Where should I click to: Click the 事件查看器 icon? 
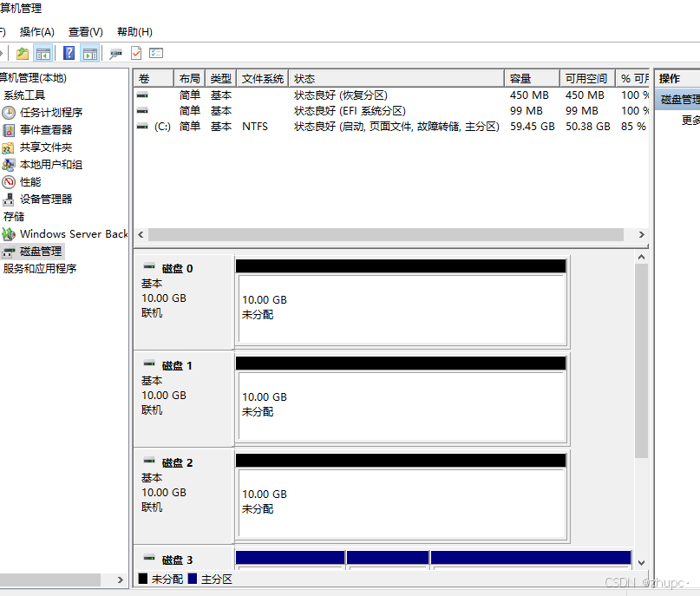pyautogui.click(x=9, y=130)
